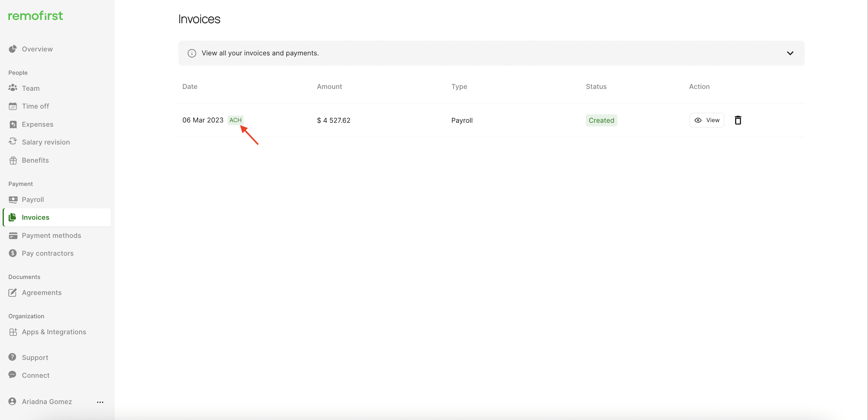Click the Pay contractors dollar icon
Screen dimensions: 868x420
13,253
